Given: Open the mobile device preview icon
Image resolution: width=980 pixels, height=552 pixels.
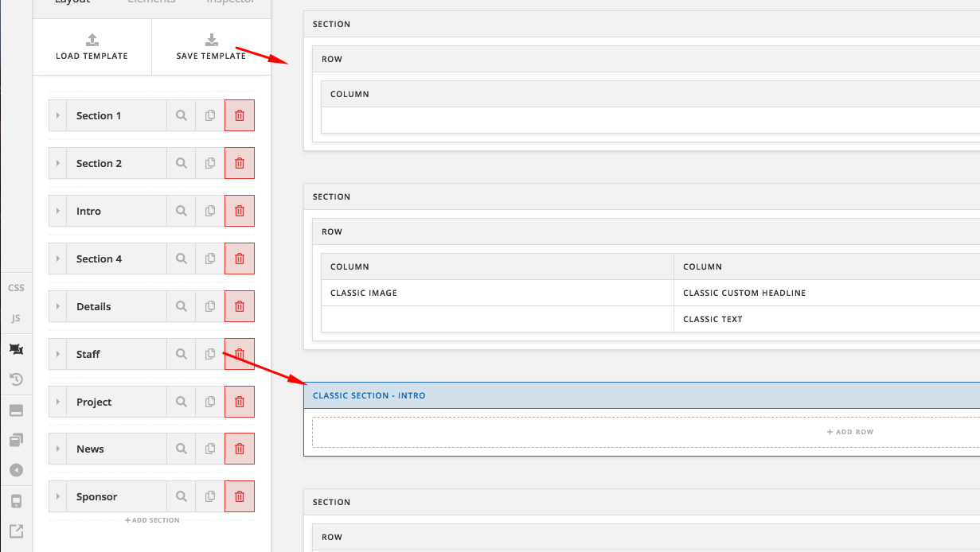Looking at the screenshot, I should (x=16, y=501).
